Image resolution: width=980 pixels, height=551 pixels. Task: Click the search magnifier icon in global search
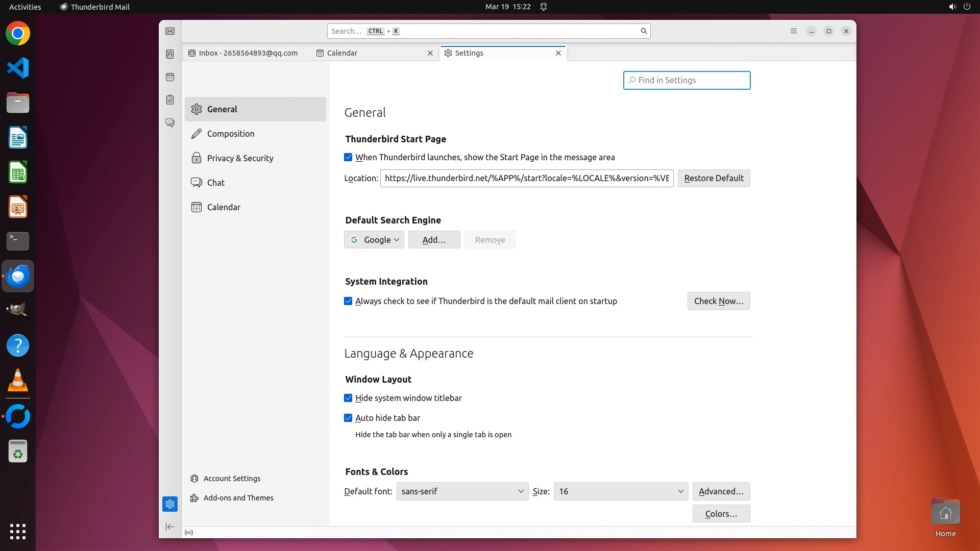pyautogui.click(x=644, y=31)
